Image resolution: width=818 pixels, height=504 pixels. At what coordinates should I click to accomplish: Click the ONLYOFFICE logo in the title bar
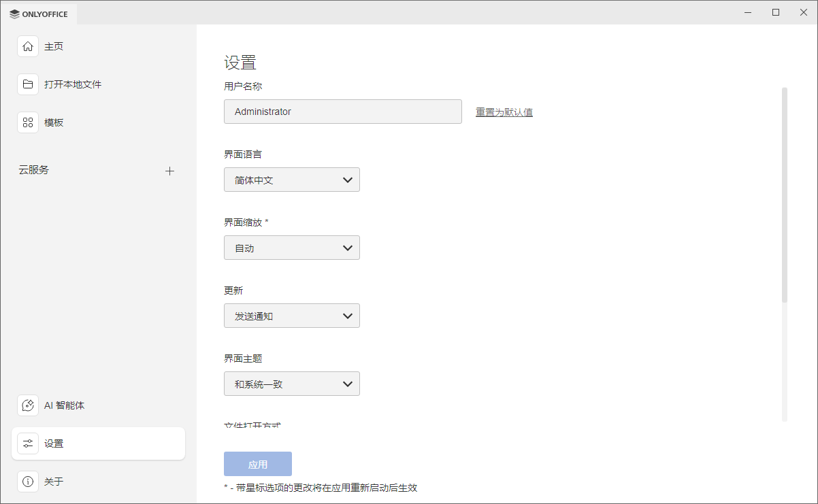coord(39,13)
